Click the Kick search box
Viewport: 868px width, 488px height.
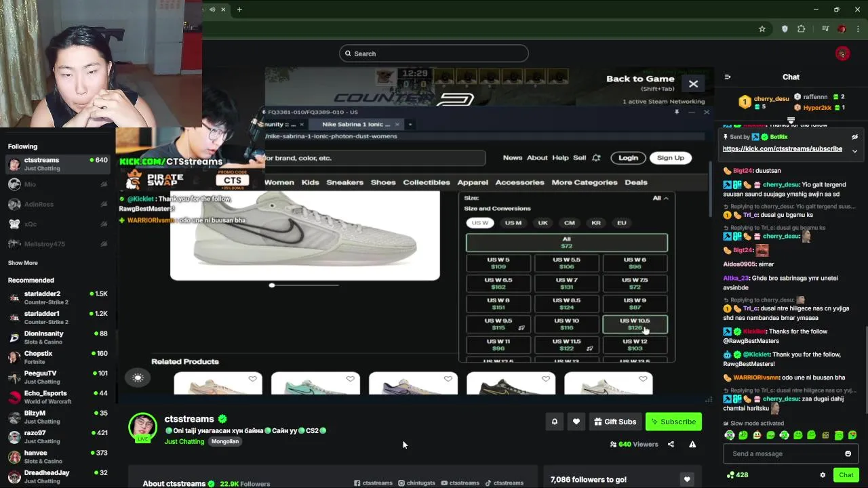tap(434, 54)
